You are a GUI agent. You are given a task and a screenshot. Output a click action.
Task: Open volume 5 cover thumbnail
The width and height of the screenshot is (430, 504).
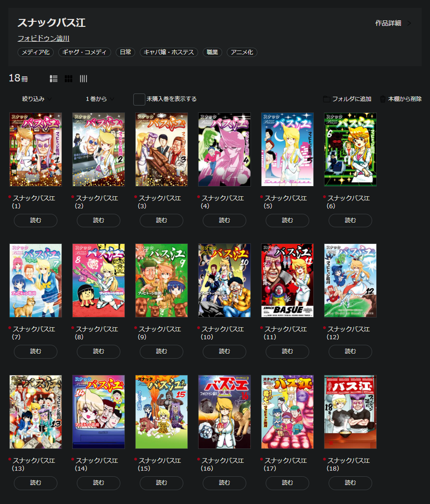pos(287,149)
